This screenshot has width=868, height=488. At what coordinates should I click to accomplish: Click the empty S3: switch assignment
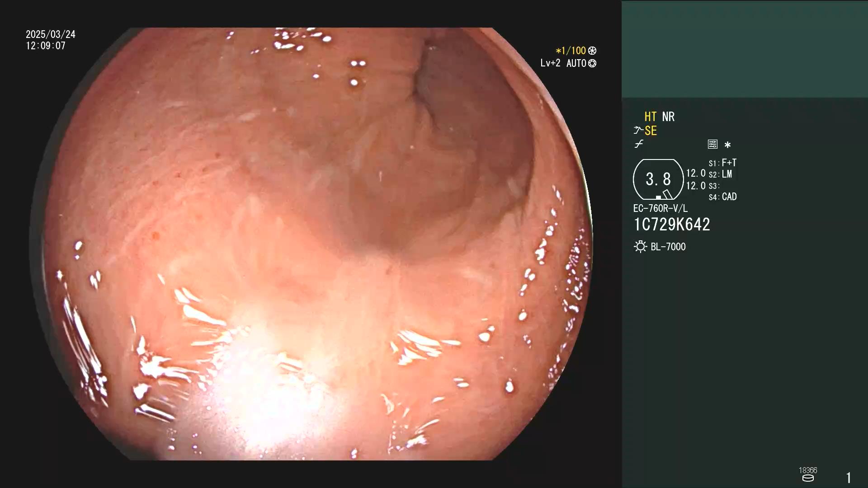pyautogui.click(x=714, y=186)
